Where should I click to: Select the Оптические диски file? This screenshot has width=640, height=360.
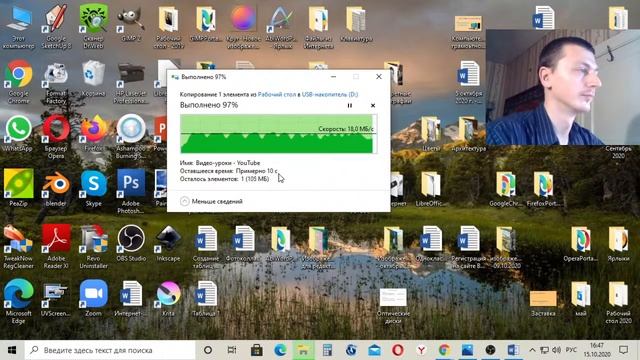(x=393, y=305)
